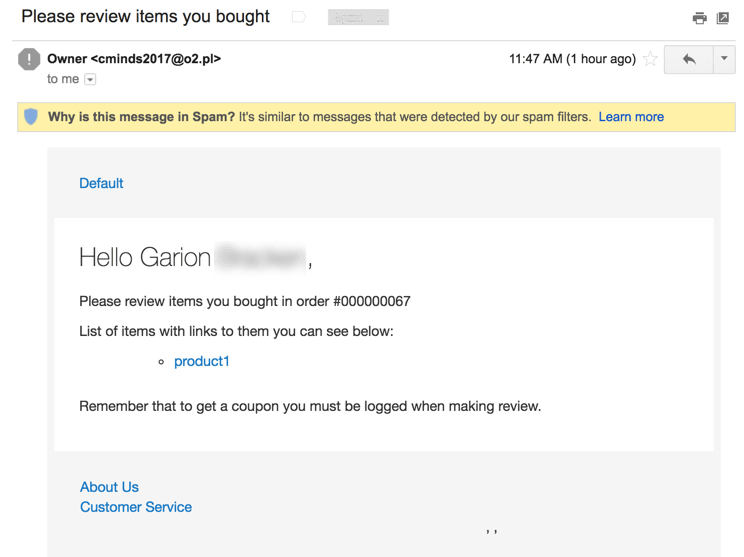Image resolution: width=744 pixels, height=557 pixels.
Task: Expand recipient details arrow next to 'to me'
Action: (x=90, y=79)
